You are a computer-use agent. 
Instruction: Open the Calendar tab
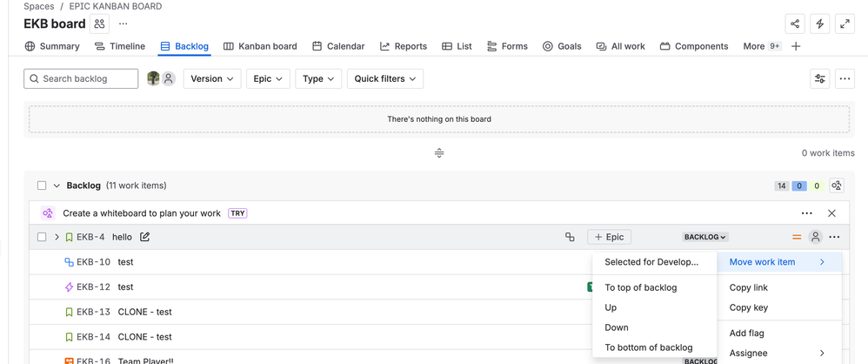coord(338,46)
